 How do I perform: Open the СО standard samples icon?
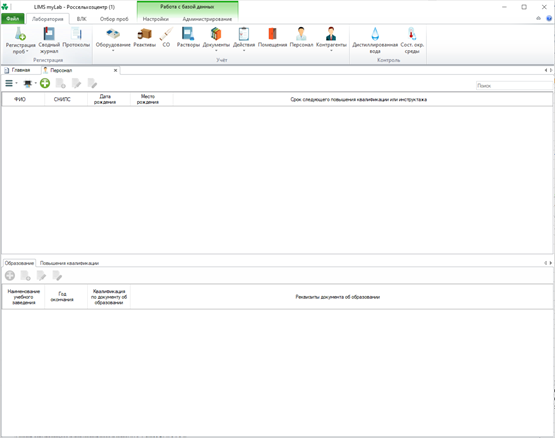[x=166, y=38]
